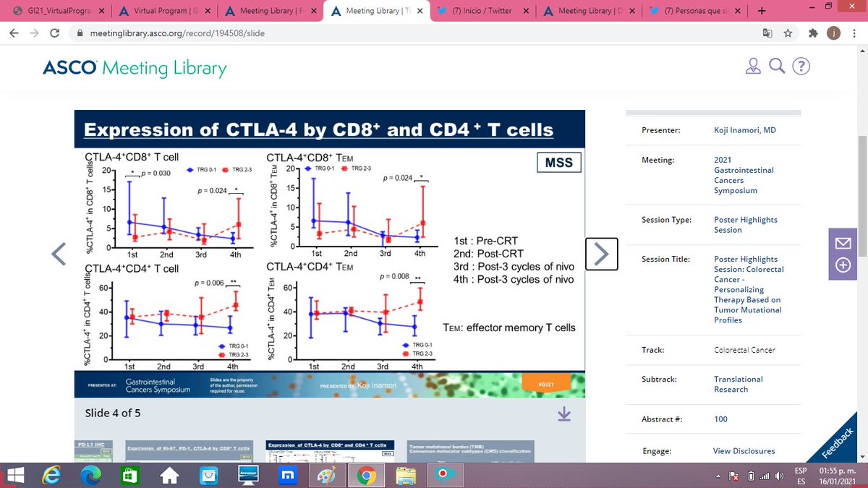
Task: Open the Chrome three-dot menu
Action: pos(854,33)
